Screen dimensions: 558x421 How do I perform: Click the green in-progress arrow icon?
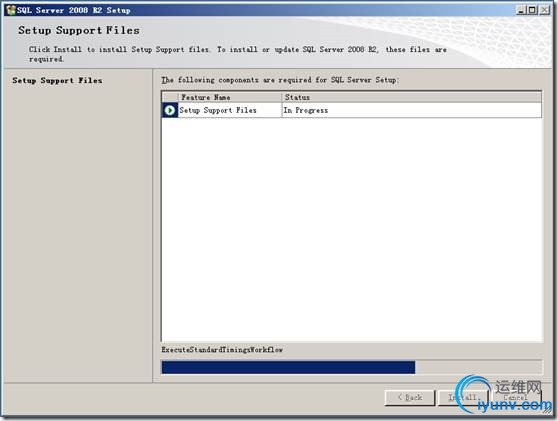click(170, 110)
